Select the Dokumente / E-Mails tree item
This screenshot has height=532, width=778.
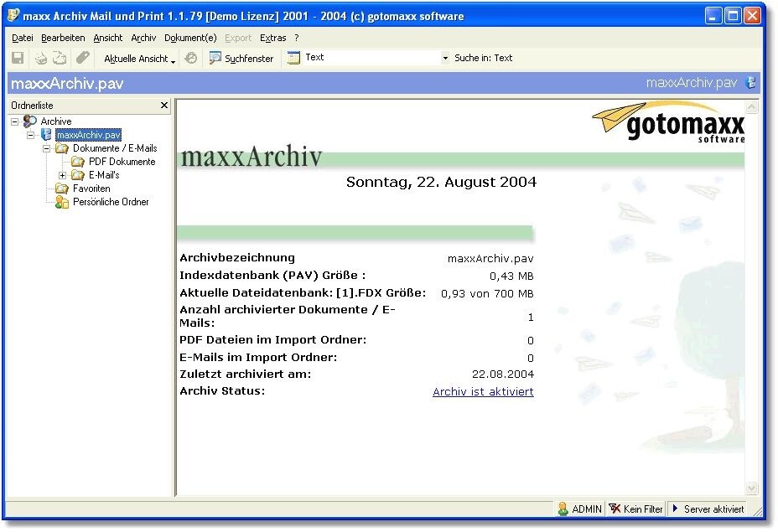click(x=115, y=148)
